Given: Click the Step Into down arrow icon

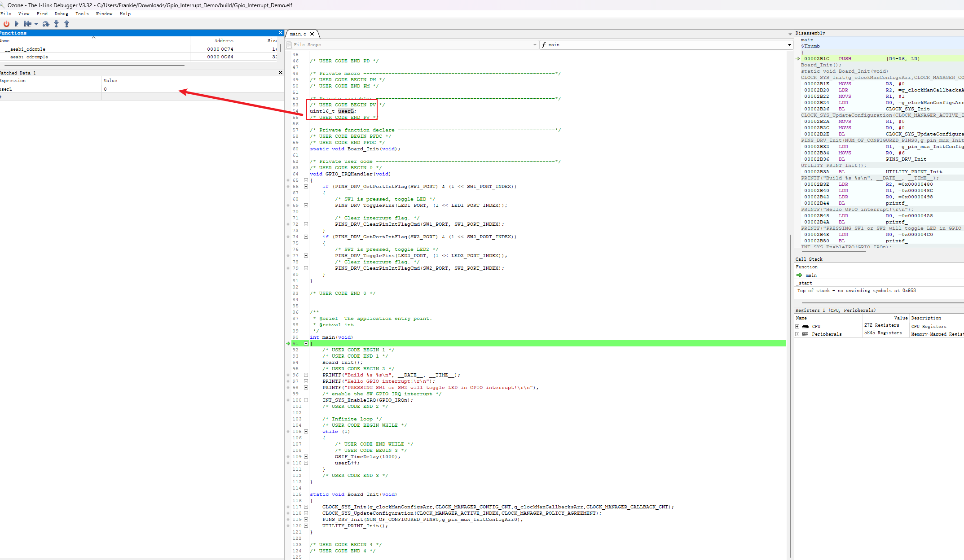Looking at the screenshot, I should [x=56, y=24].
